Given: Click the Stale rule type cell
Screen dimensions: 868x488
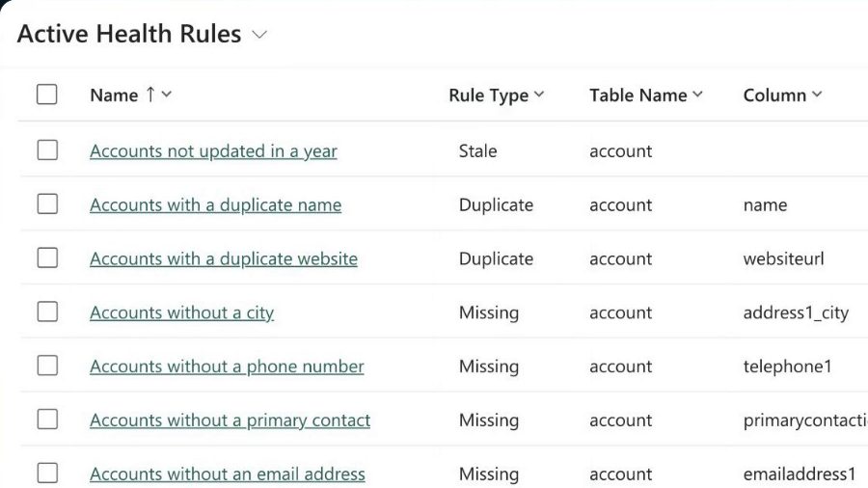Looking at the screenshot, I should (x=477, y=151).
